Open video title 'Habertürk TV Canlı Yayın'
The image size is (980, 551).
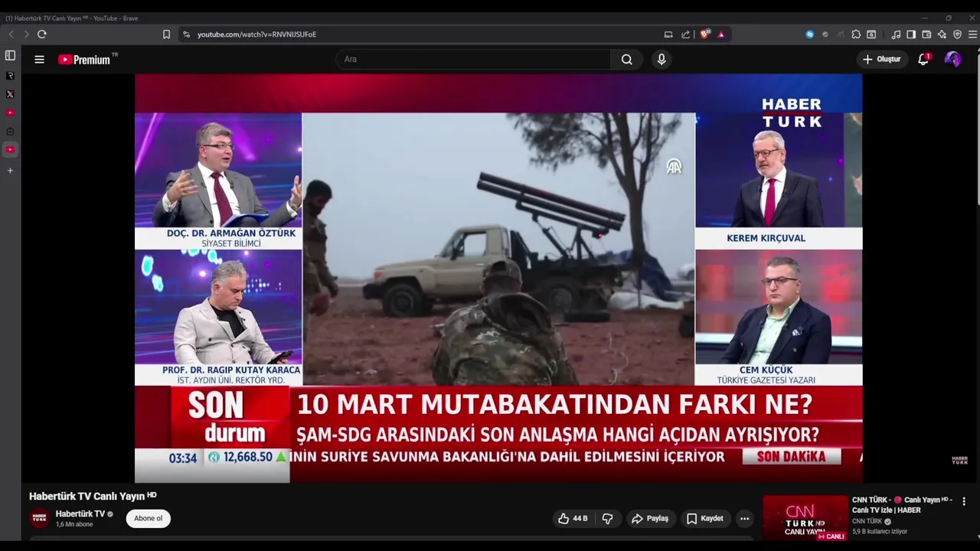93,496
